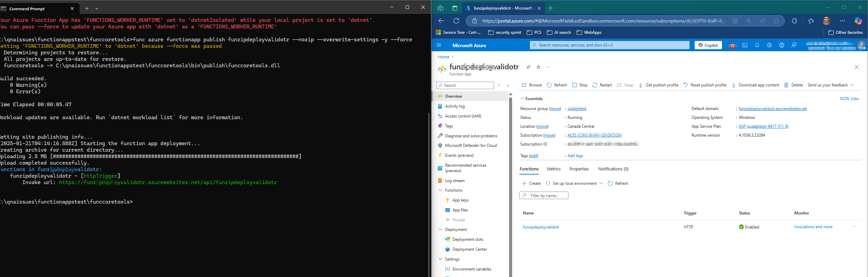The height and width of the screenshot is (277, 868).
Task: Open App files in sidebar
Action: pyautogui.click(x=460, y=210)
